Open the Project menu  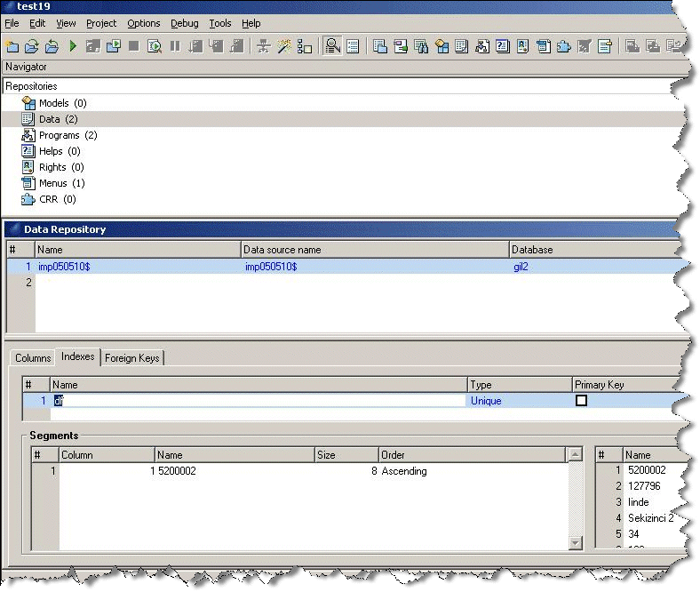coord(101,23)
